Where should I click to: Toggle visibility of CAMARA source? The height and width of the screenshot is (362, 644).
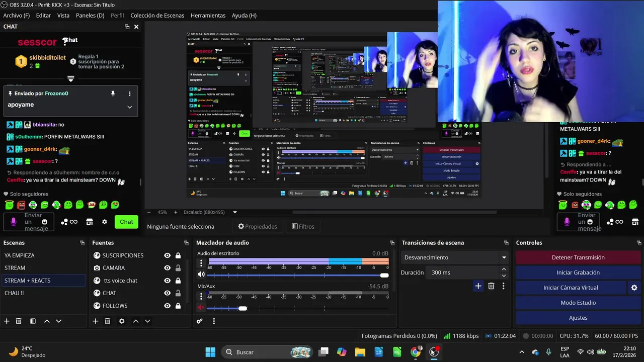coord(168,268)
